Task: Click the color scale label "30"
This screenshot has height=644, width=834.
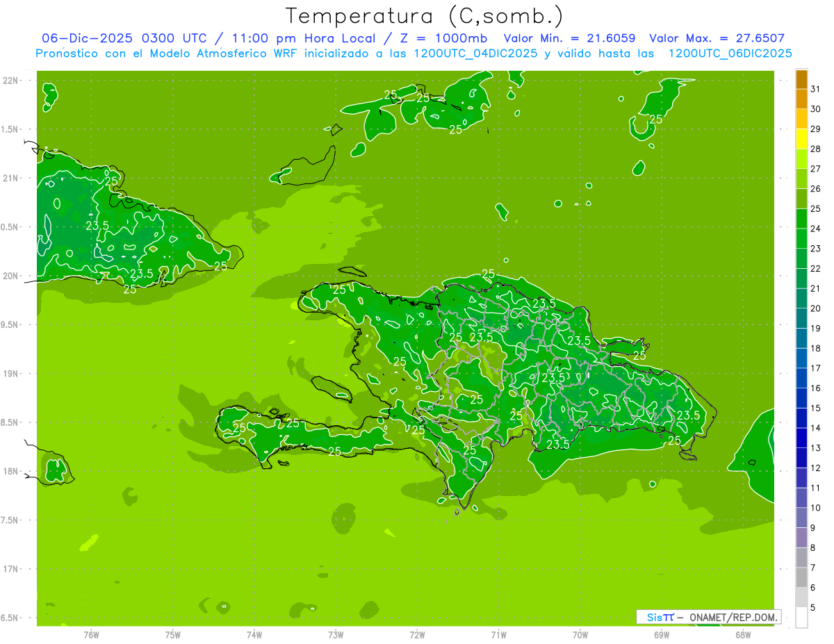Action: point(816,109)
